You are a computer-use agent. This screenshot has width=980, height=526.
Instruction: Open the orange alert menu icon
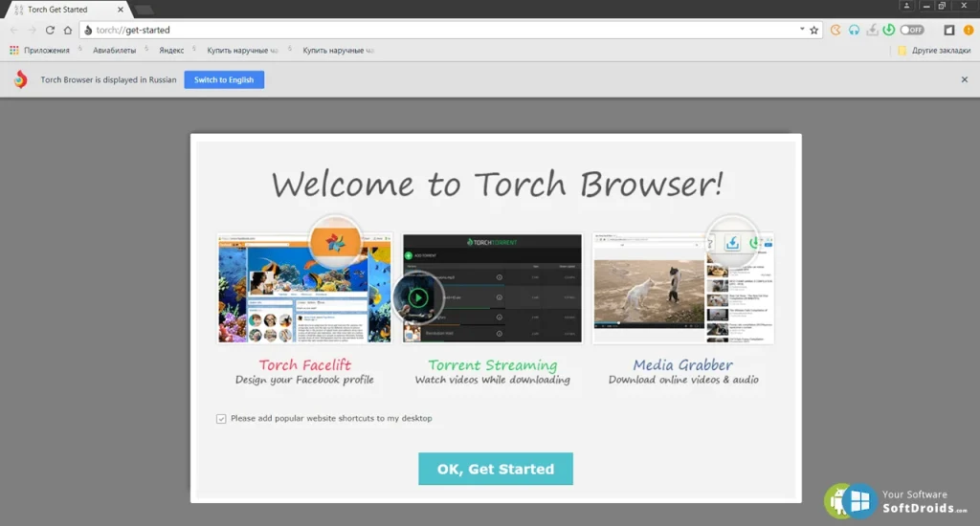point(969,30)
